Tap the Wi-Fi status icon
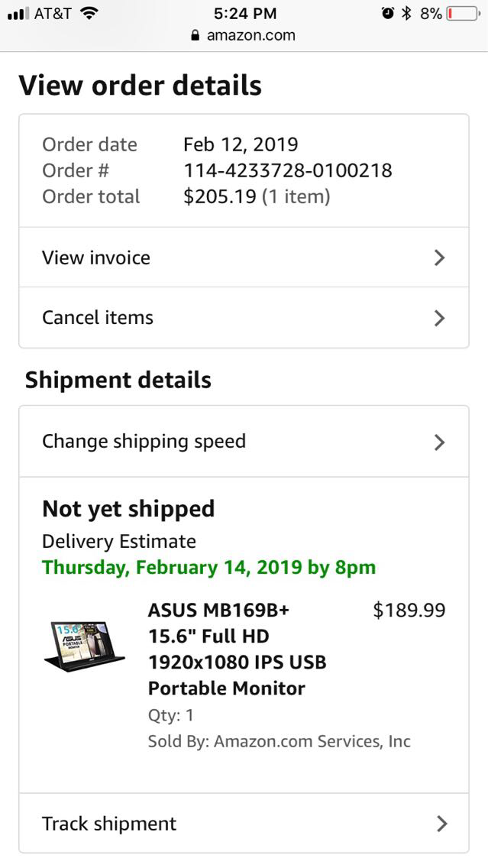 [x=89, y=13]
